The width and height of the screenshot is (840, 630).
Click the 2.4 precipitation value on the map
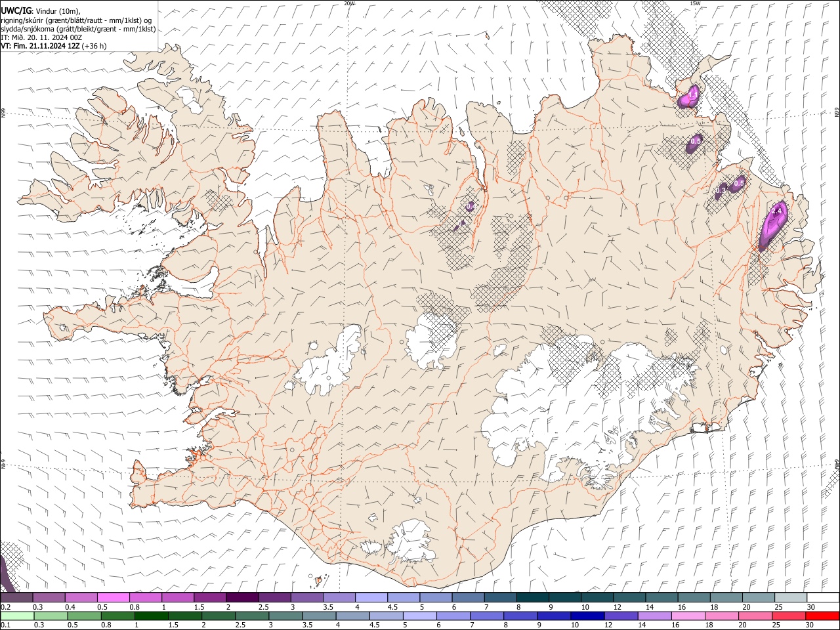coord(778,211)
